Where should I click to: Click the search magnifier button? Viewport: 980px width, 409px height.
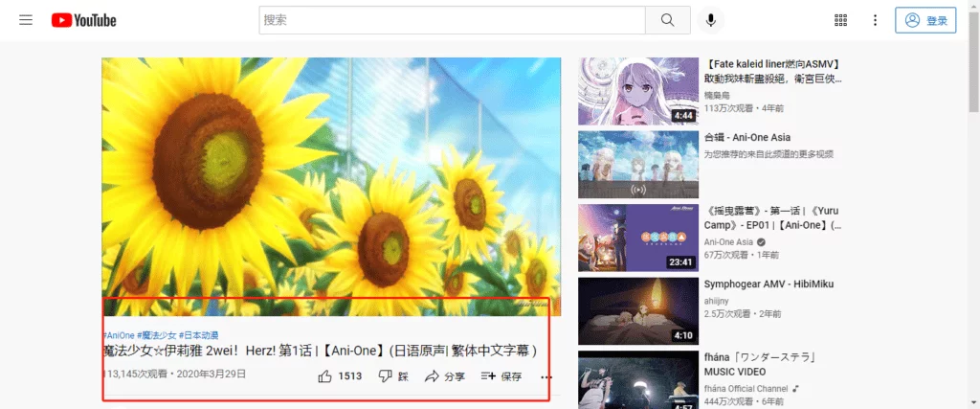(x=667, y=20)
